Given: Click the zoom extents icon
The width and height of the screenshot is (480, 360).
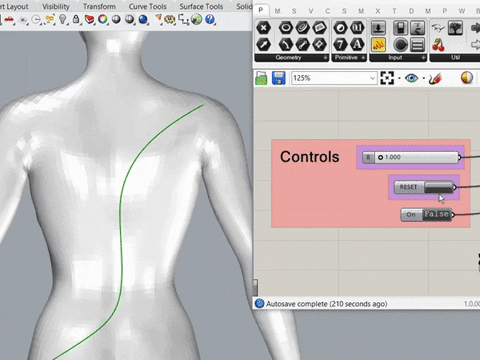Looking at the screenshot, I should [387, 78].
